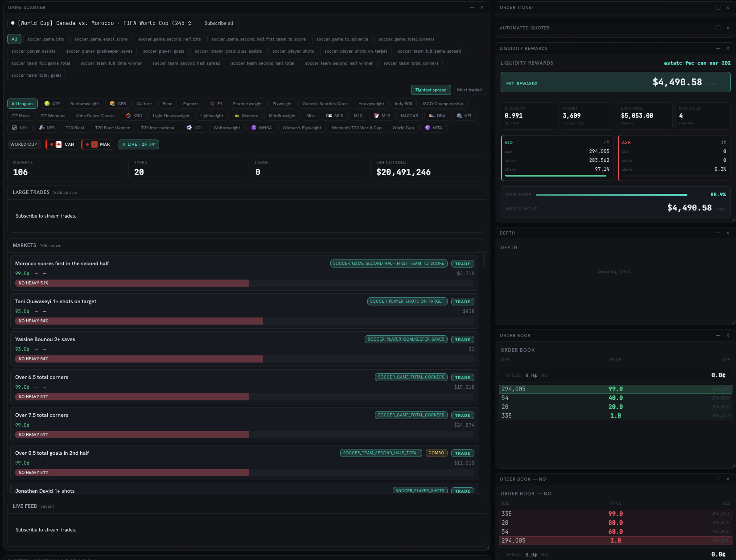Screen dimensions: 736x560
Task: Filter leagues by MLB logo chip
Action: point(334,116)
